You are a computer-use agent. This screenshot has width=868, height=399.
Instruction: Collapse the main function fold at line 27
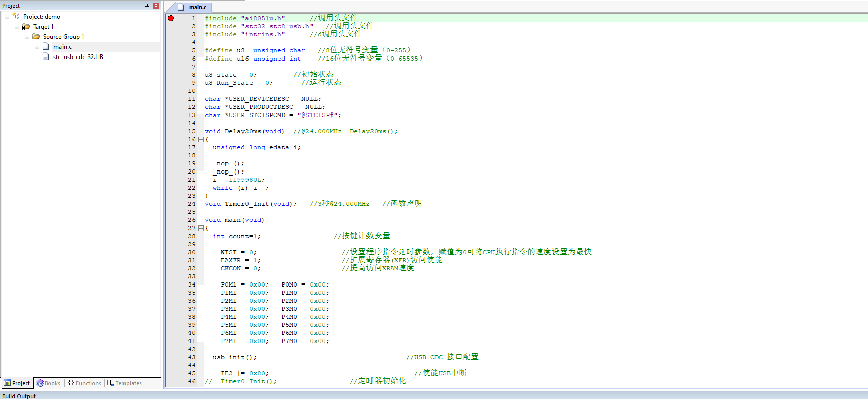coord(201,228)
